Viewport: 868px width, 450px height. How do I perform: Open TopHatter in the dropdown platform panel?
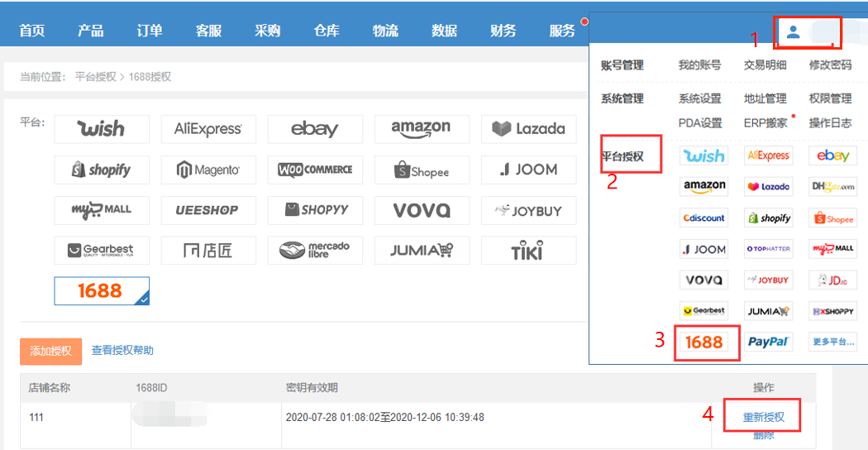(768, 249)
